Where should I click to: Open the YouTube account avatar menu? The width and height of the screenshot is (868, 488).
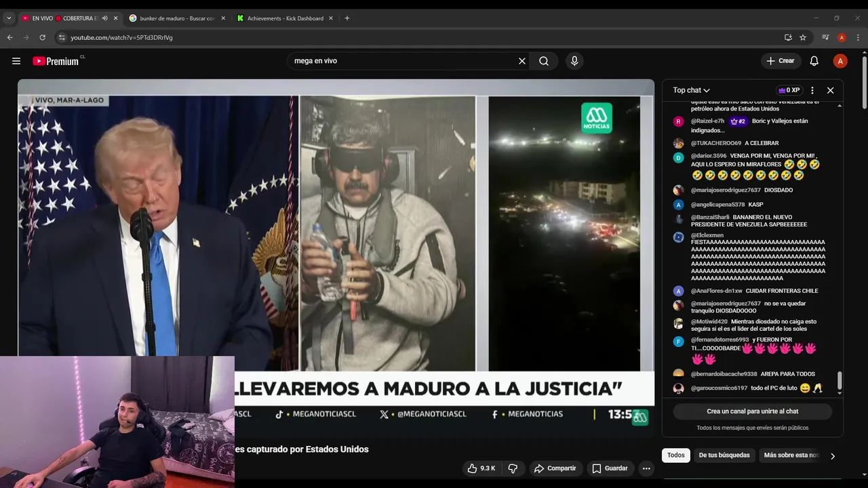[840, 61]
